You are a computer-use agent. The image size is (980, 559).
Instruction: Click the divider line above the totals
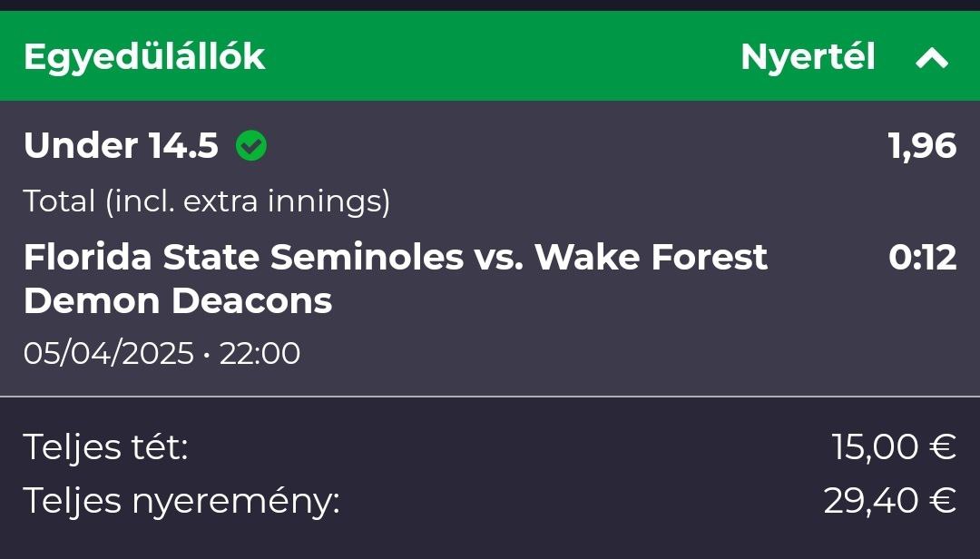(x=490, y=397)
